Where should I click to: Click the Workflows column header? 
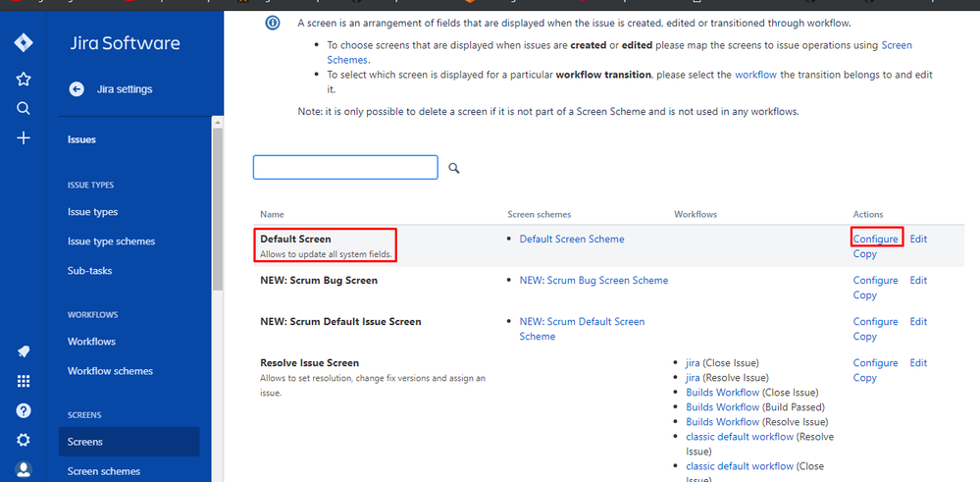point(695,214)
